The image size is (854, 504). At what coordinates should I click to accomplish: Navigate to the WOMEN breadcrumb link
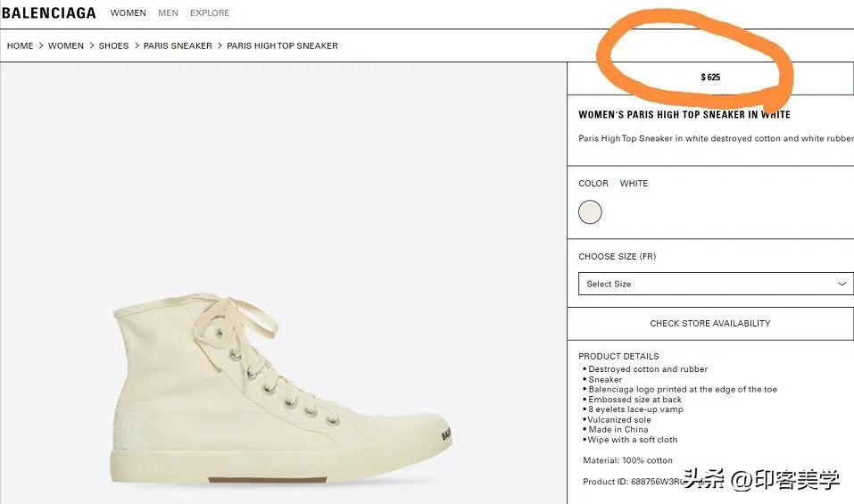click(x=66, y=45)
